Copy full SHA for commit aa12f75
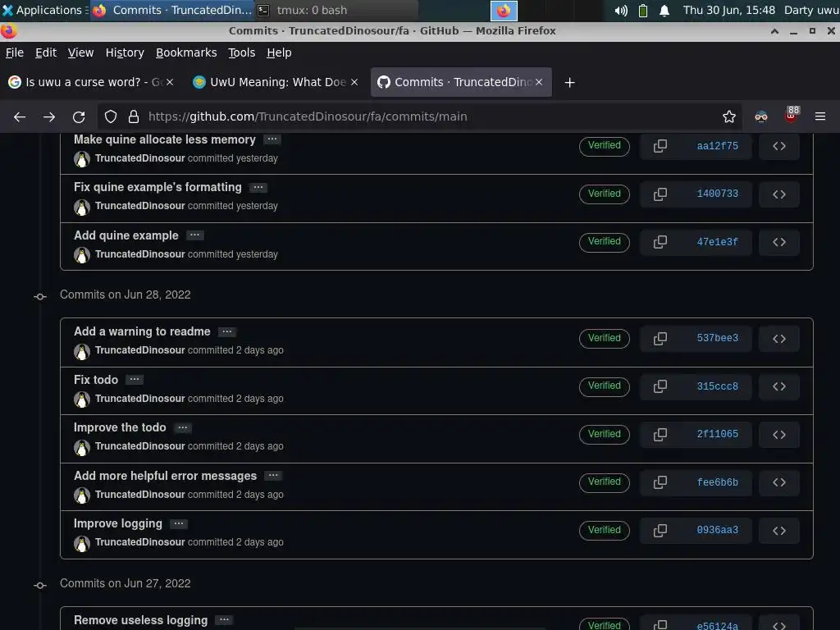The height and width of the screenshot is (630, 840). click(660, 146)
